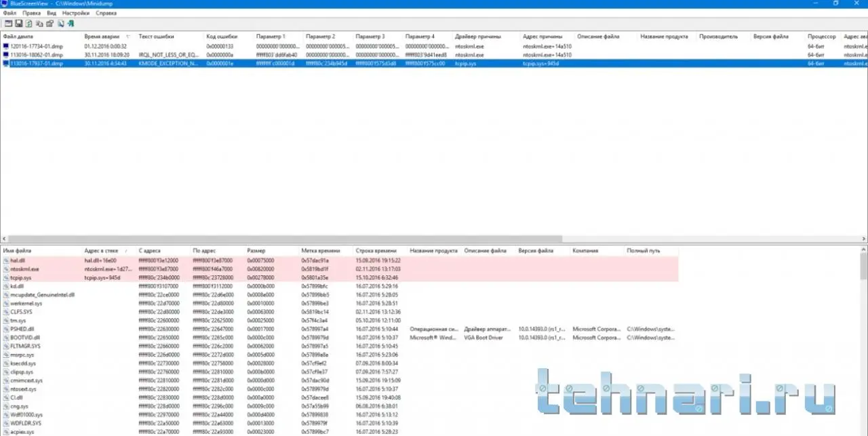Select the ksecdd.sys driver row
The image size is (868, 436).
pos(339,363)
